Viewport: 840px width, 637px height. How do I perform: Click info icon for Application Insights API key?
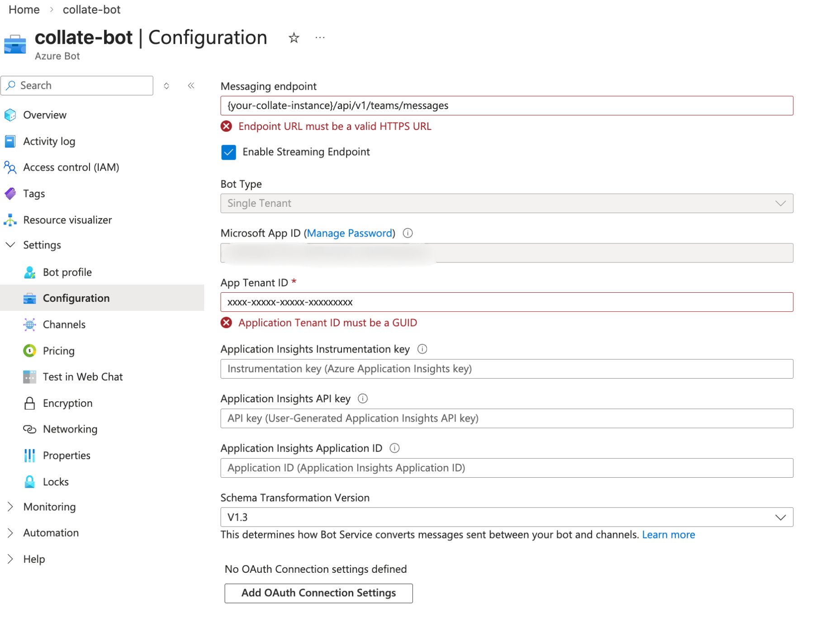pos(363,399)
